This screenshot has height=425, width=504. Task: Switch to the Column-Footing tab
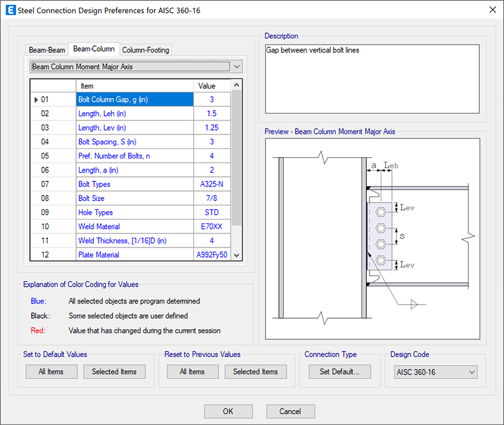tap(146, 50)
